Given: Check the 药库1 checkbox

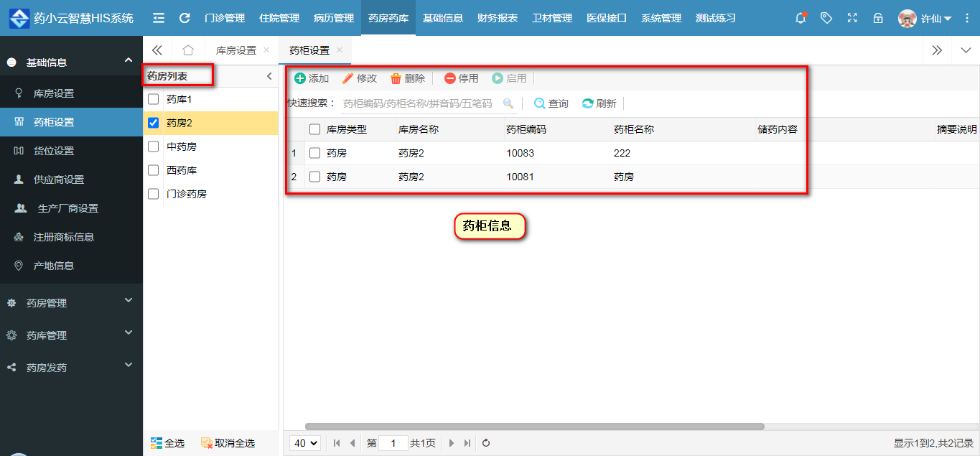Looking at the screenshot, I should (x=154, y=99).
